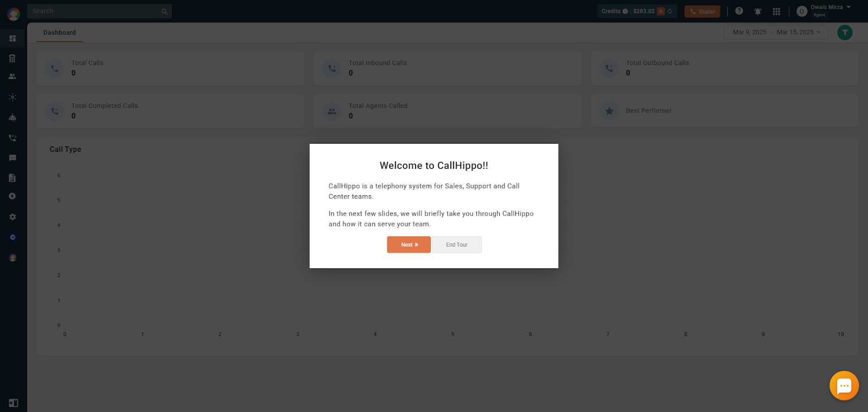Open the messages chat icon in sidebar

coord(12,158)
